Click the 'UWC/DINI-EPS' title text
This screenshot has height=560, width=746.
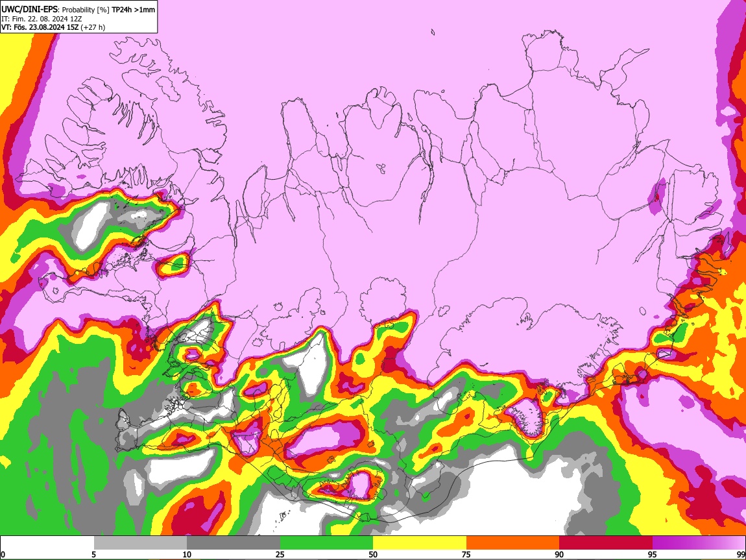[x=29, y=10]
